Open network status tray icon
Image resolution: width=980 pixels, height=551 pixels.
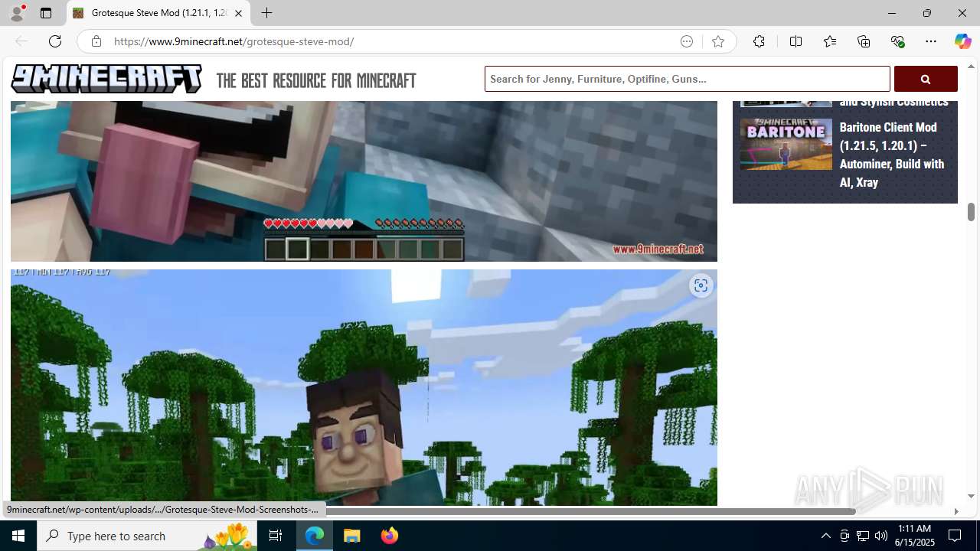863,536
